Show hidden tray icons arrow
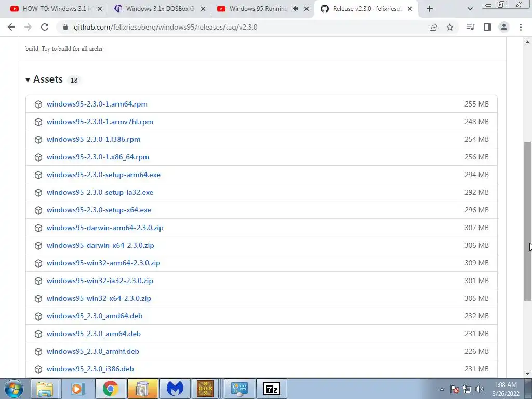 tap(442, 389)
